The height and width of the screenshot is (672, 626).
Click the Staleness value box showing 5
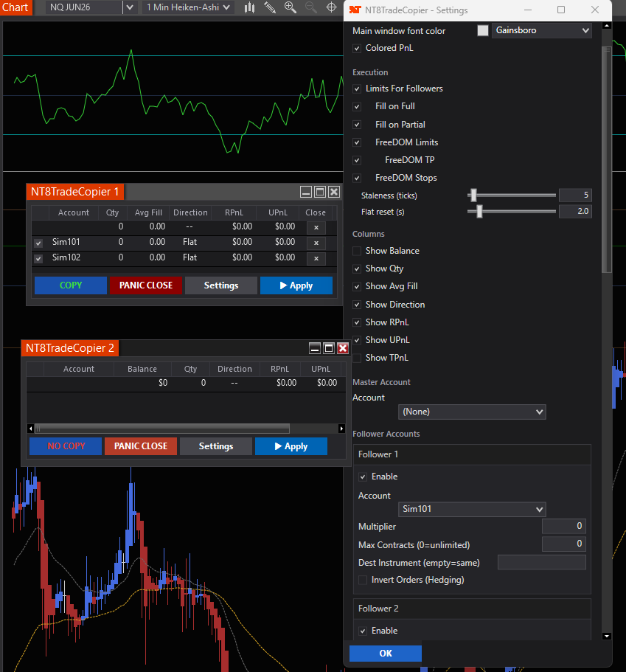tap(575, 195)
